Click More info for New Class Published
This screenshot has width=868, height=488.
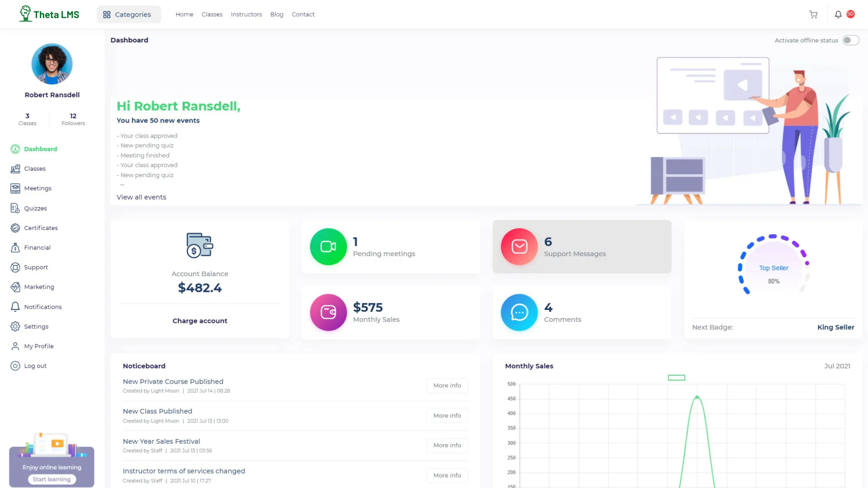447,416
